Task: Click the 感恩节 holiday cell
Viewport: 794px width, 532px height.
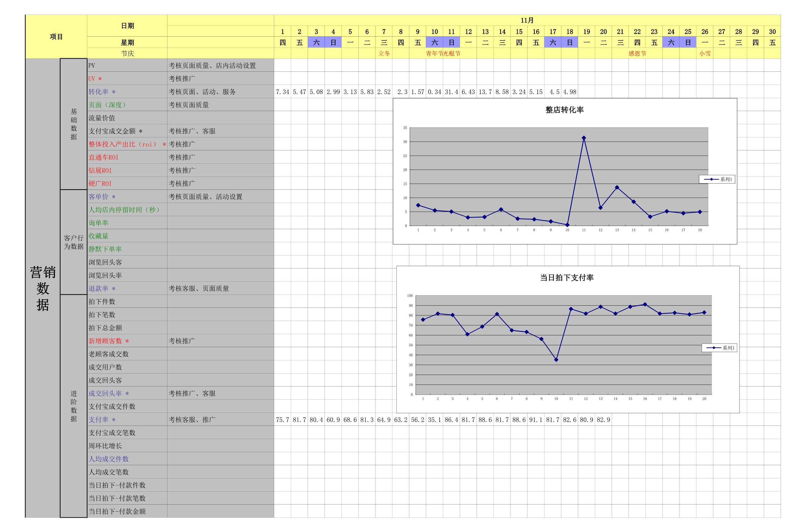Action: coord(637,53)
